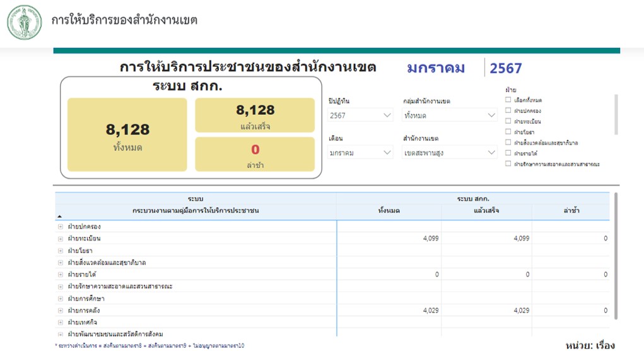Expand the ฝ่ายเทศกิจ row plus icon
The height and width of the screenshot is (351, 644).
(x=61, y=323)
